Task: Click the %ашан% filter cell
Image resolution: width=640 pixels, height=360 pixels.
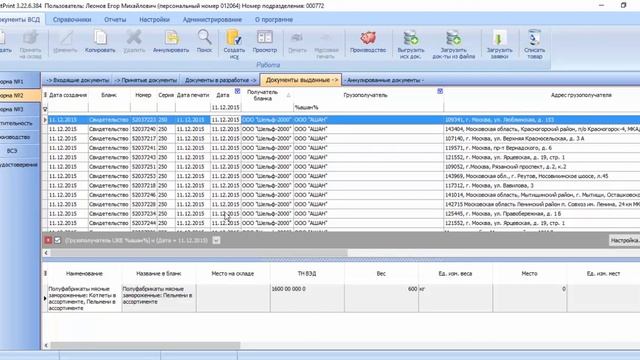Action: tap(368, 107)
